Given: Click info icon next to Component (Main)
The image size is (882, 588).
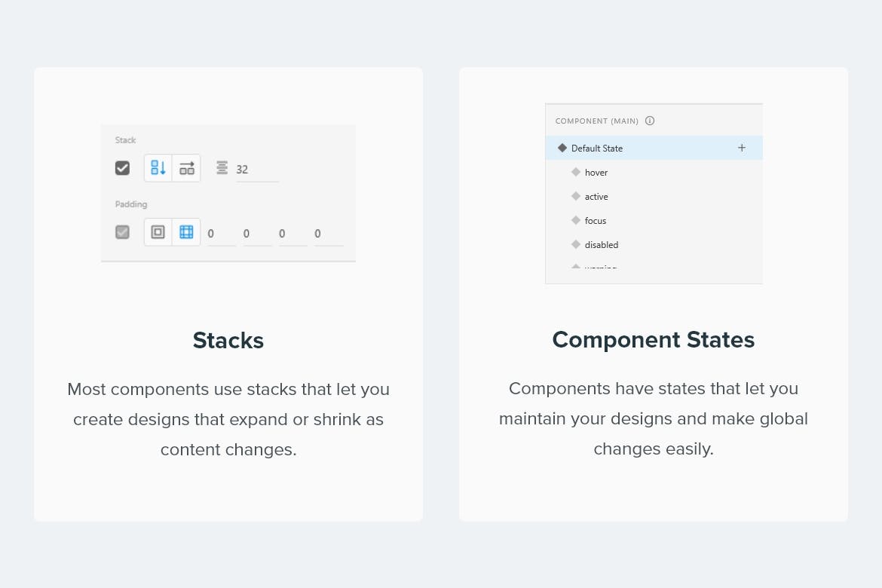Looking at the screenshot, I should (x=650, y=121).
